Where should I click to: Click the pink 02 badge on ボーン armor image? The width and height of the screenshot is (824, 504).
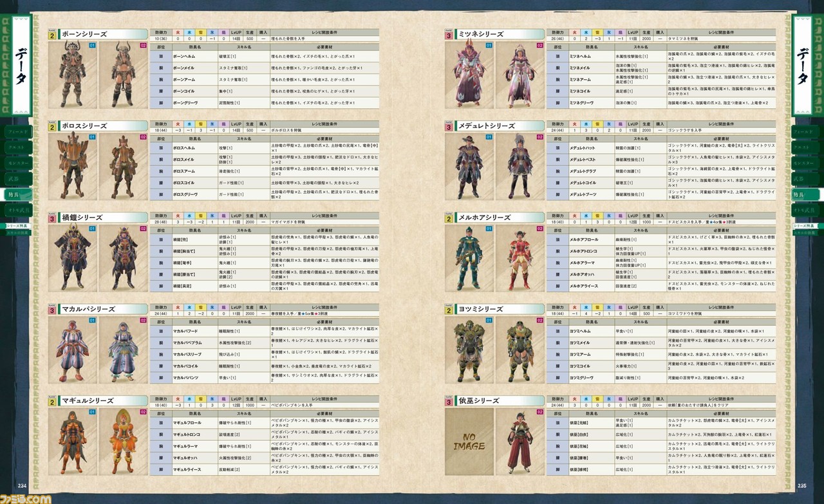click(x=143, y=46)
